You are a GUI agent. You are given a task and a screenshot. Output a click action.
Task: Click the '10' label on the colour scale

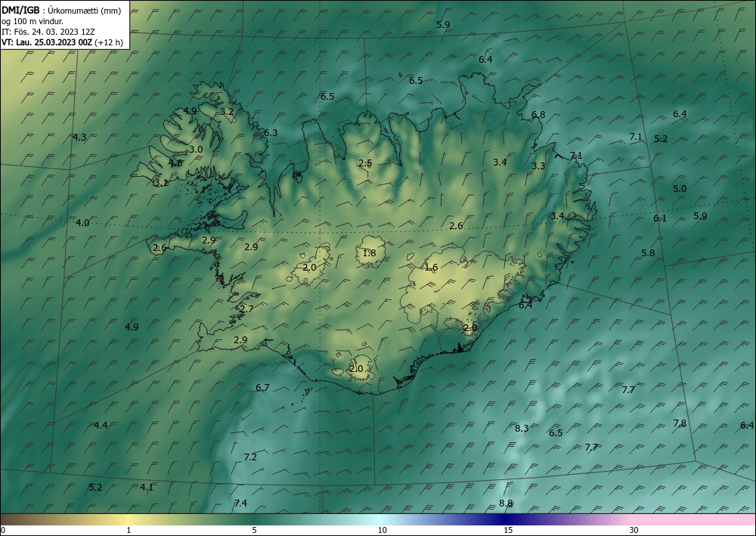click(x=383, y=530)
